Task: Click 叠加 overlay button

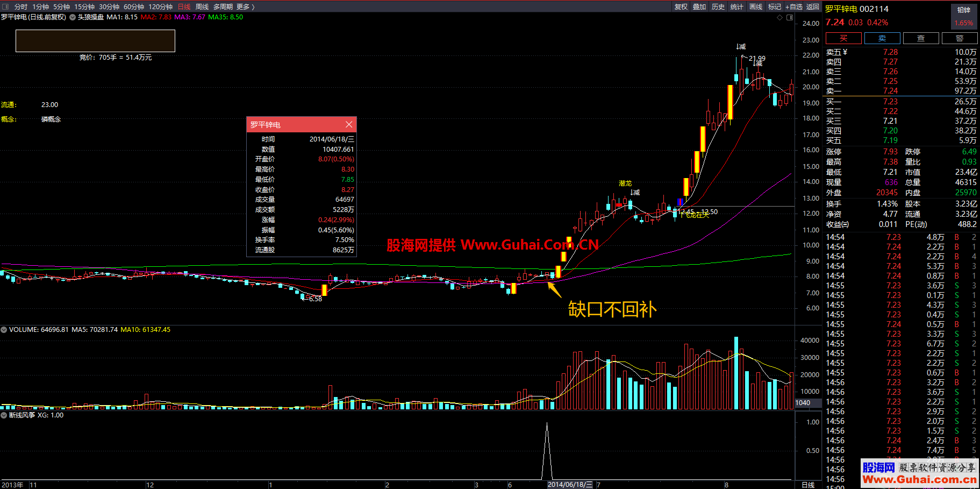Action: (x=699, y=7)
